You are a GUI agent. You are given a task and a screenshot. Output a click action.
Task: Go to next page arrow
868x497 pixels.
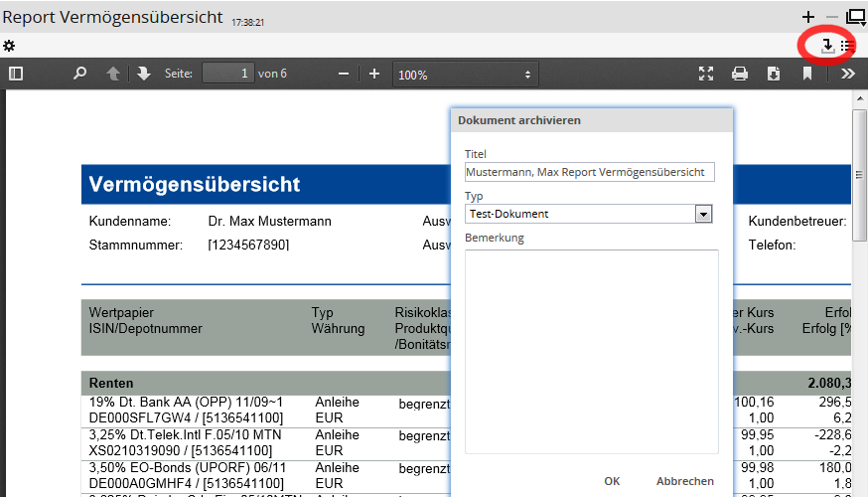click(144, 74)
